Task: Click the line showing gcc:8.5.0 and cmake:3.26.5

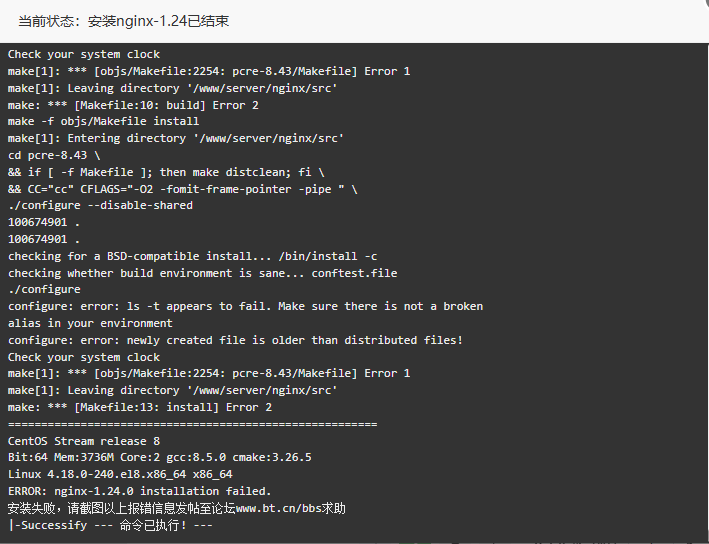Action: [x=160, y=457]
